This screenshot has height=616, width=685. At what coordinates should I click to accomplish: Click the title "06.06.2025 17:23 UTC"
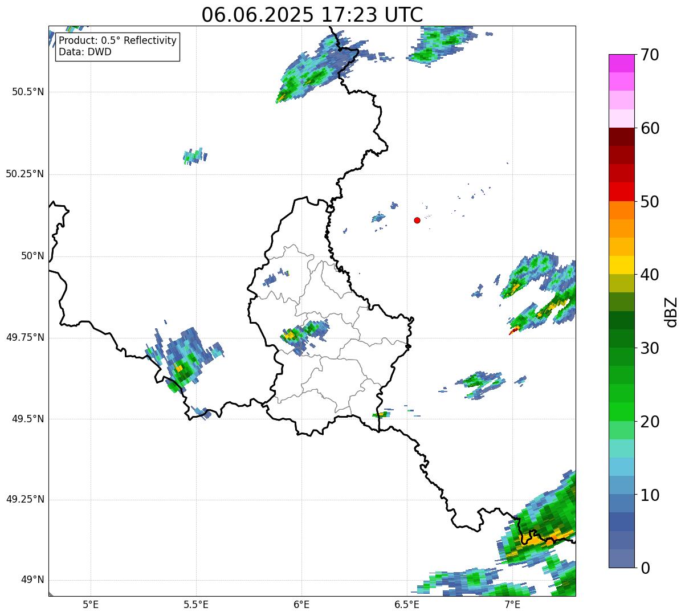(x=312, y=14)
